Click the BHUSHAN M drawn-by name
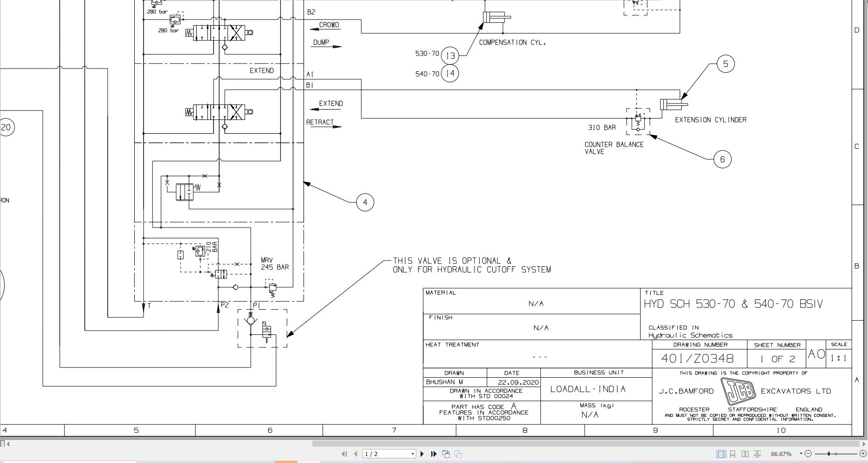Viewport: 868px width, 463px height. pyautogui.click(x=444, y=381)
